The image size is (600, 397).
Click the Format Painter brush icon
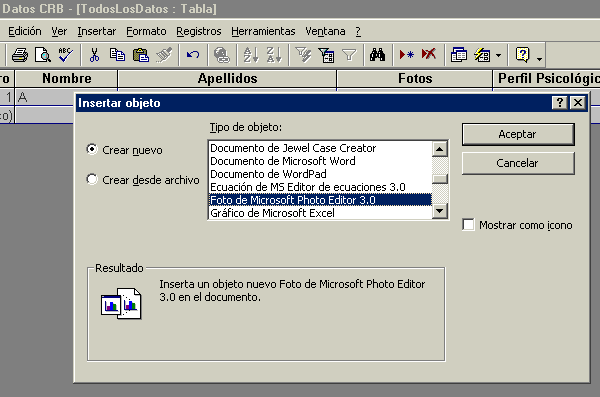click(x=164, y=55)
